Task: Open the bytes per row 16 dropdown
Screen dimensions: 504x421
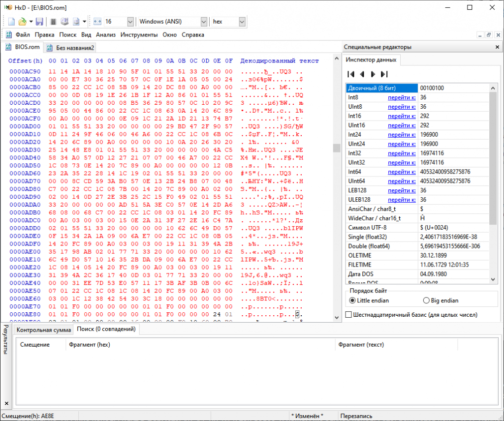Action: (x=130, y=22)
